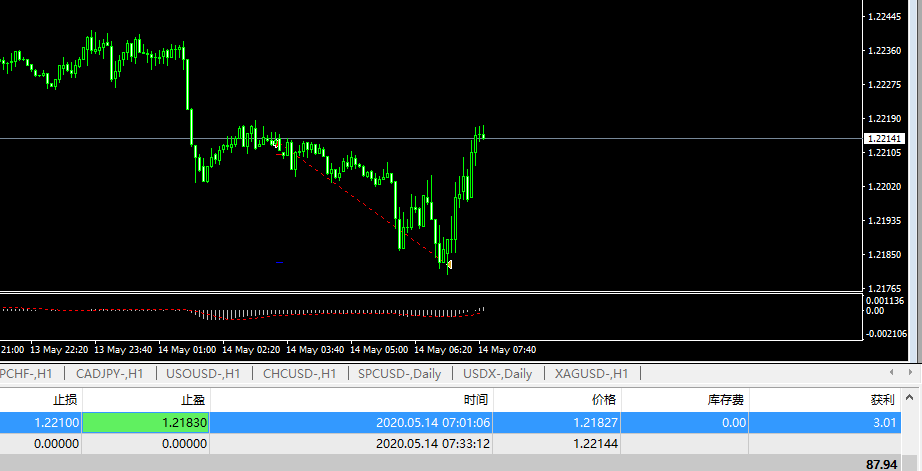Viewport: 922px width, 471px height.
Task: Sort by the 获利 column header
Action: click(883, 400)
